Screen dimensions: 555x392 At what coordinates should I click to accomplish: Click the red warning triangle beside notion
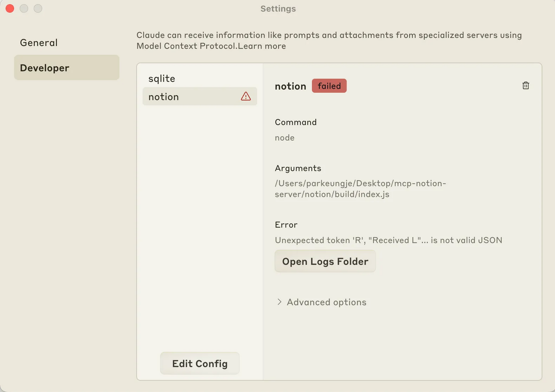[x=246, y=97]
